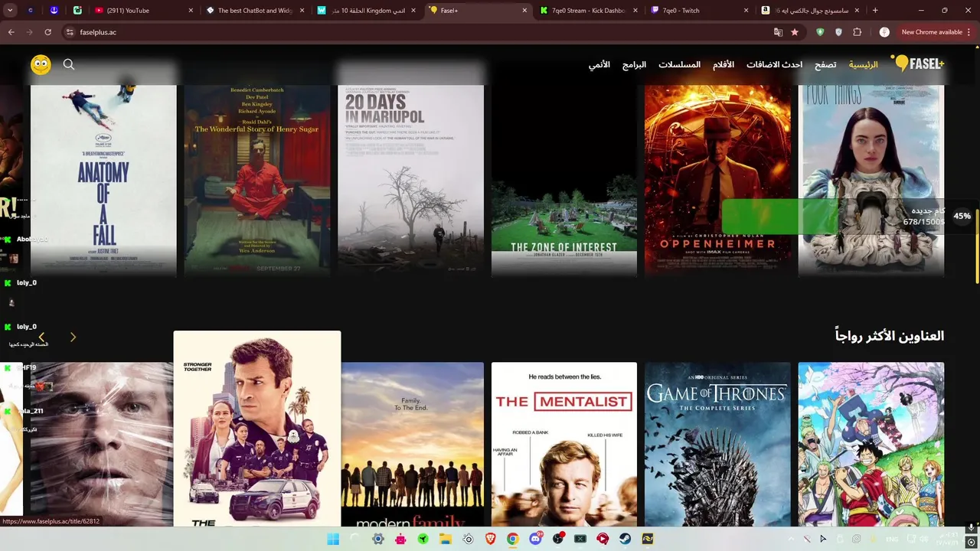Open the Chrome profile avatar
The image size is (980, 551).
pos(884,32)
